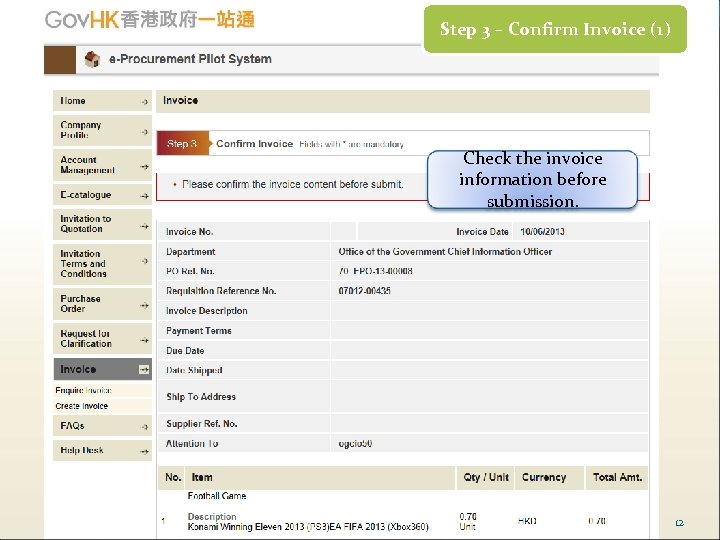Click the Item column header

pyautogui.click(x=202, y=478)
